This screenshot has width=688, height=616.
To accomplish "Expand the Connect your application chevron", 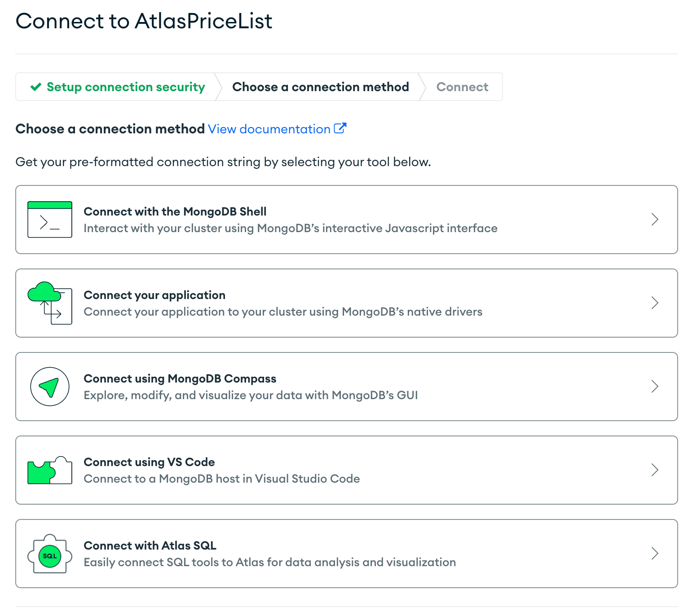I will pos(655,303).
